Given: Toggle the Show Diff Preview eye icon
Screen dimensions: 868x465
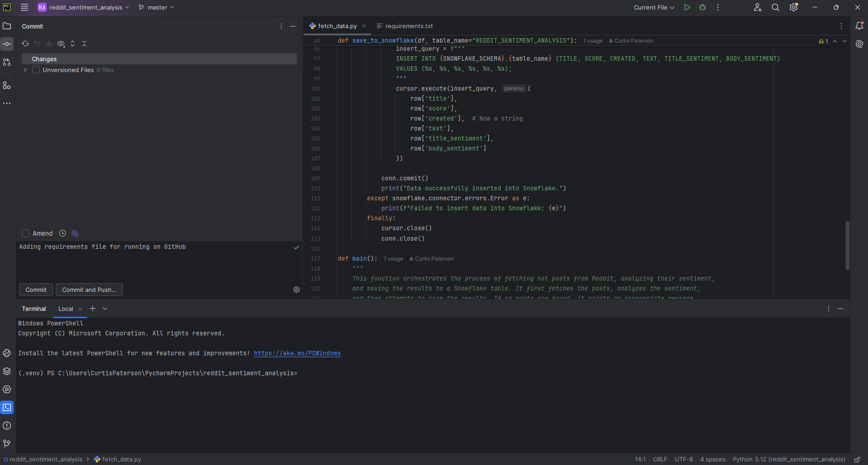Looking at the screenshot, I should click(x=61, y=44).
